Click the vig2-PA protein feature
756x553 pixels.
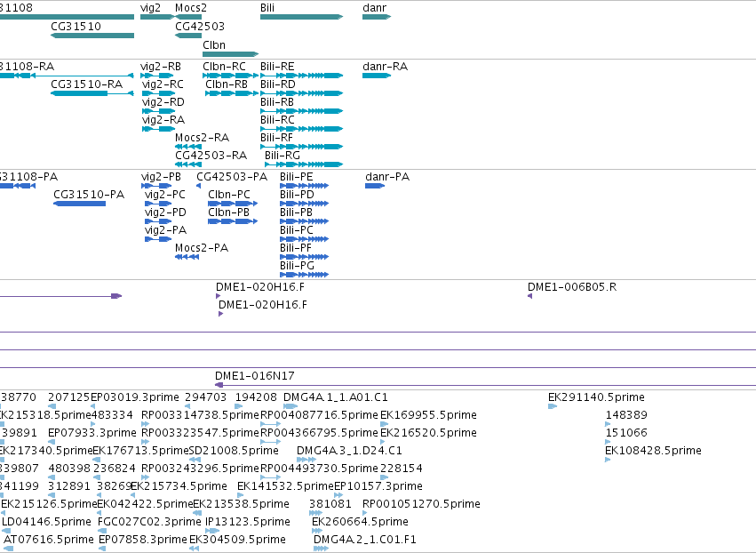158,239
